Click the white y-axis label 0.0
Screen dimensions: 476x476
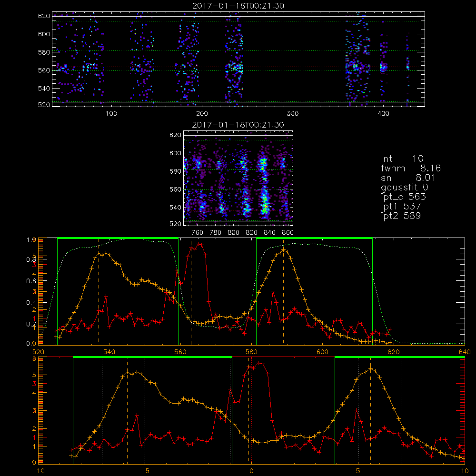pos(31,343)
